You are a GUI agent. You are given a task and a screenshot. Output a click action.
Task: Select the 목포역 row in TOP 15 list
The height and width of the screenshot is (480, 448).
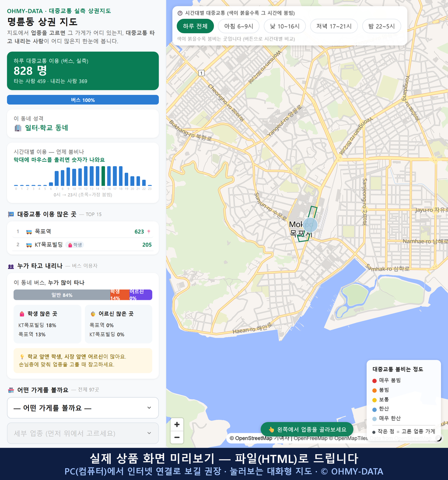tap(83, 232)
